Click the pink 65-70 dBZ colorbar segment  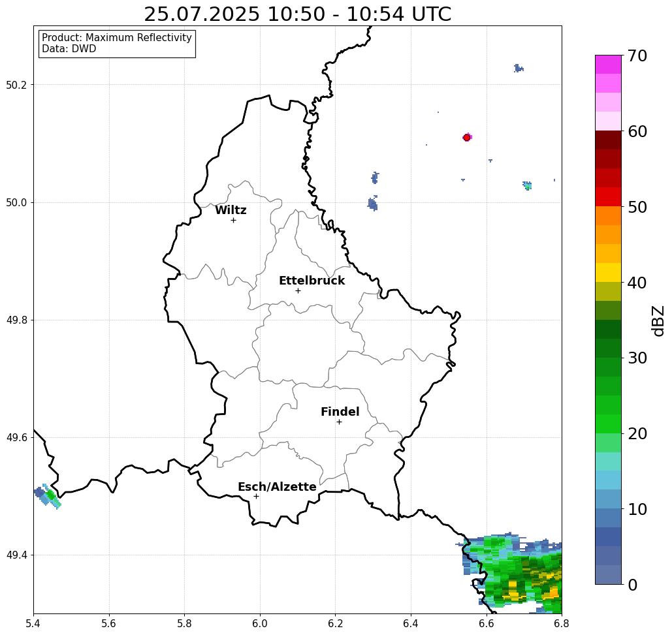[608, 84]
